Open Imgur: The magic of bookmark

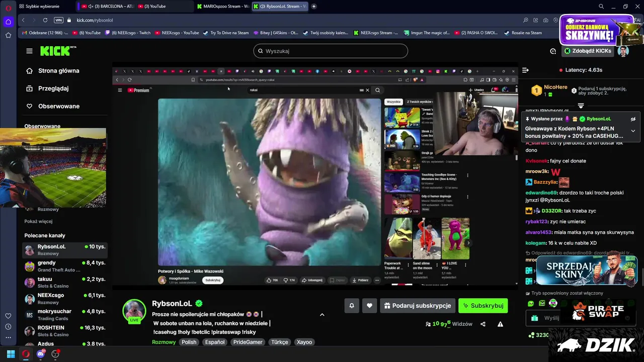427,33
